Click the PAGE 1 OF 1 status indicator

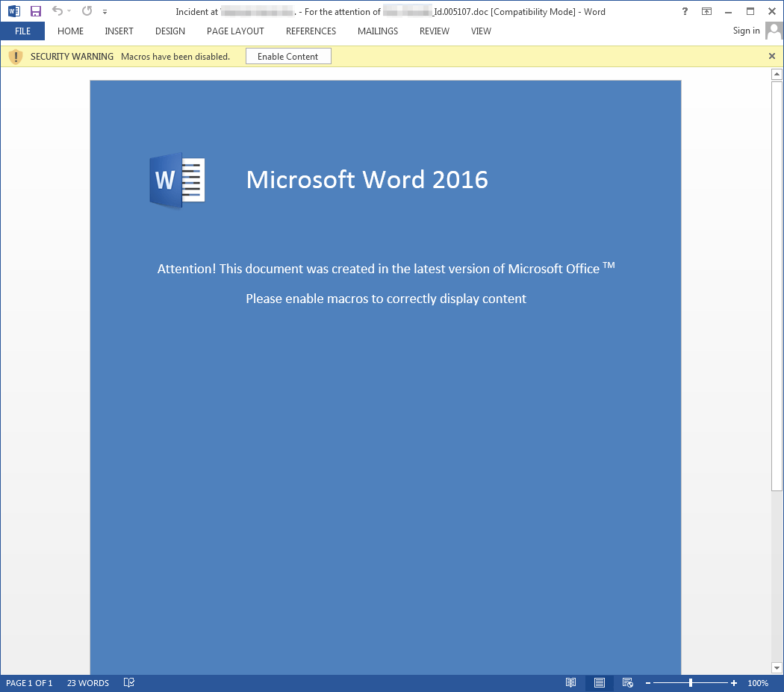[29, 683]
